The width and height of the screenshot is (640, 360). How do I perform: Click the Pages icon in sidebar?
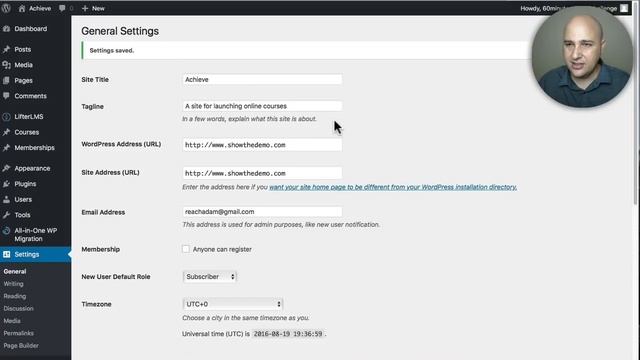click(7, 80)
